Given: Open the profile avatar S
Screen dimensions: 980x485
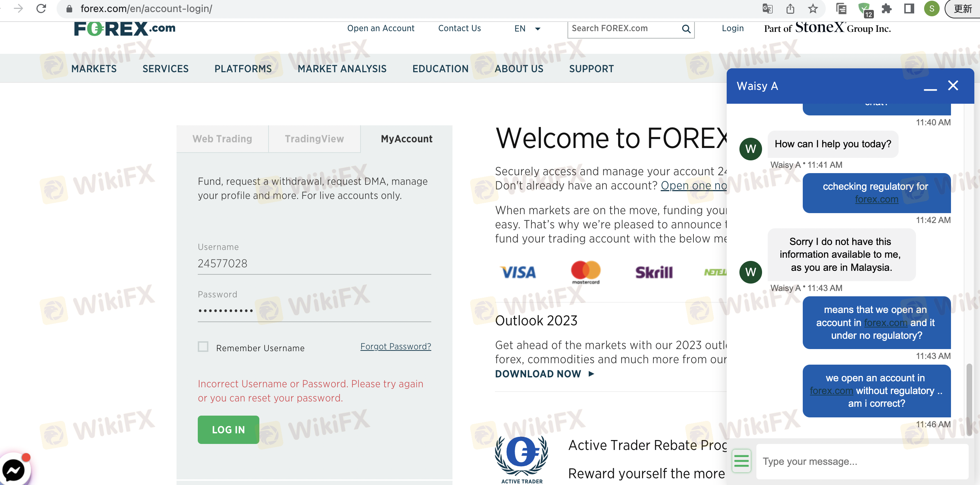Looking at the screenshot, I should pyautogui.click(x=932, y=8).
